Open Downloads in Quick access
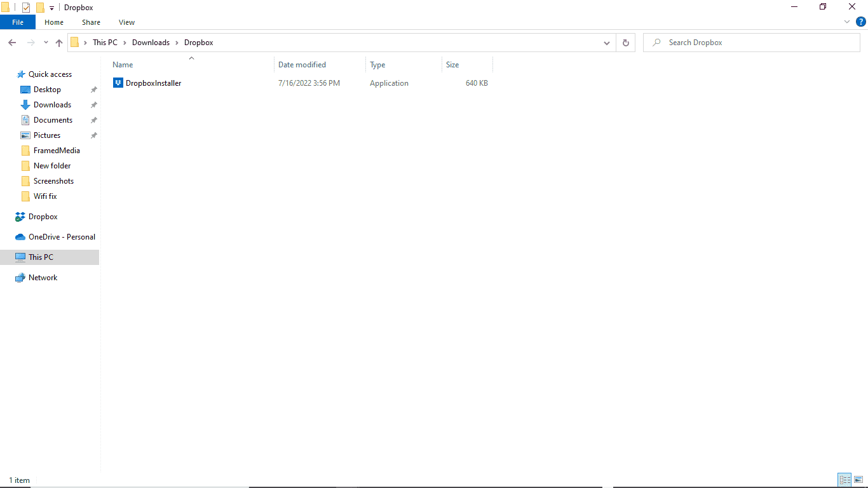Image resolution: width=868 pixels, height=488 pixels. click(52, 105)
